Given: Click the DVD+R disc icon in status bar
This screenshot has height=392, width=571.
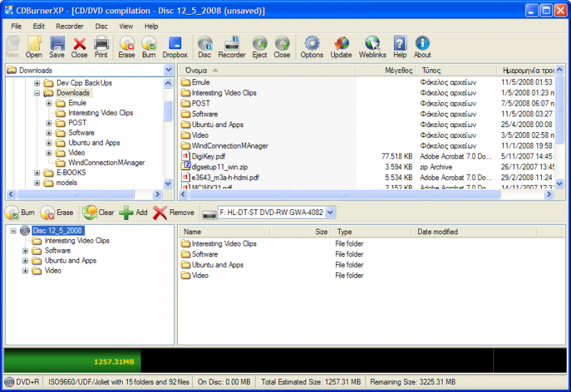Looking at the screenshot, I should point(9,382).
